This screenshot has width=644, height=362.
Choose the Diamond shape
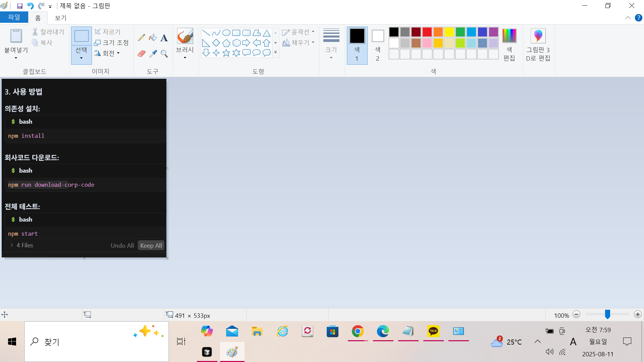216,43
